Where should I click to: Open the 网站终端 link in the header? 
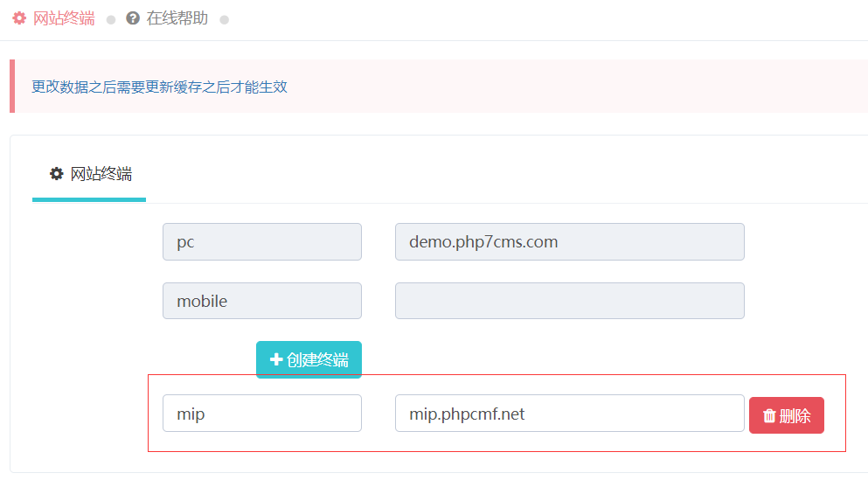coord(64,18)
